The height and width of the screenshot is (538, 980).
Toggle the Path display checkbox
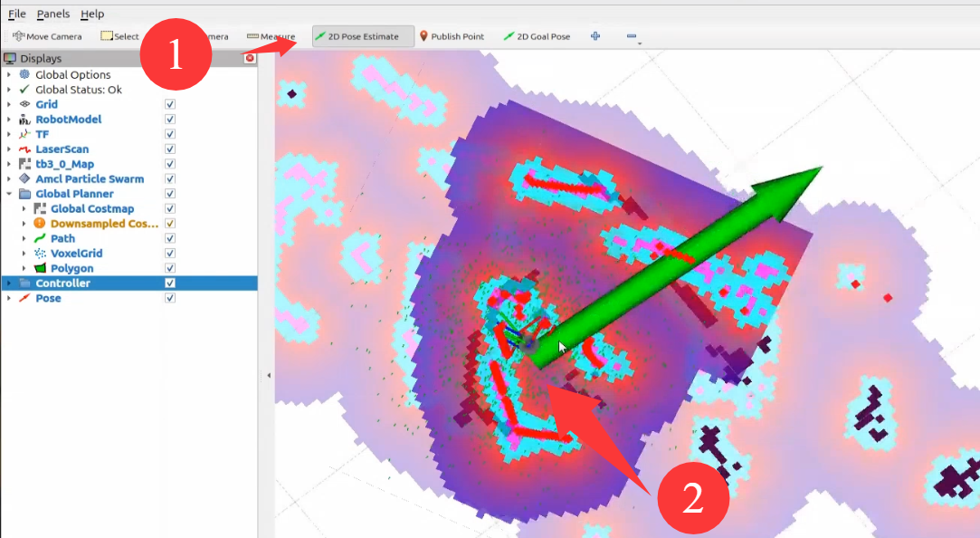[x=170, y=238]
